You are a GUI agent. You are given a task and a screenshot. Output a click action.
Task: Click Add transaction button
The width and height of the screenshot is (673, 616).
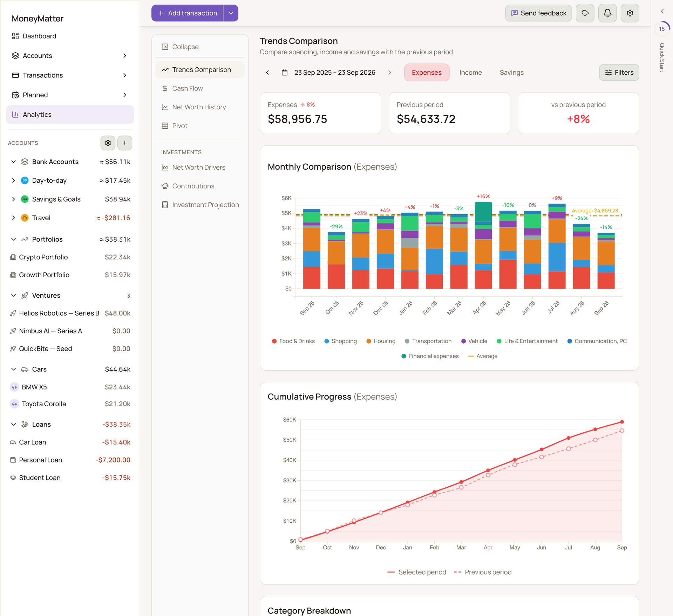click(187, 13)
